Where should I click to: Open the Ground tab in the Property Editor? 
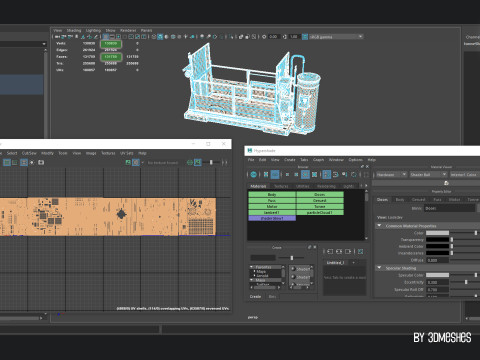click(418, 199)
